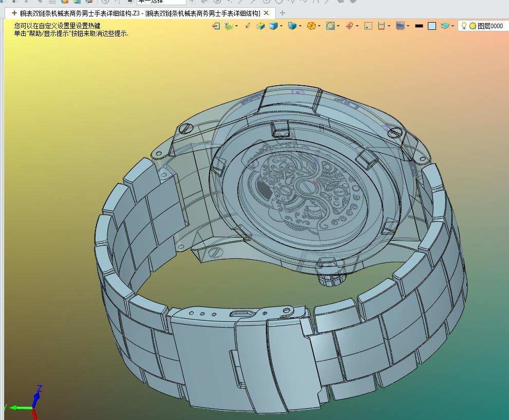Select the shaded blue cube display mode
Image resolution: width=509 pixels, height=420 pixels.
click(274, 26)
